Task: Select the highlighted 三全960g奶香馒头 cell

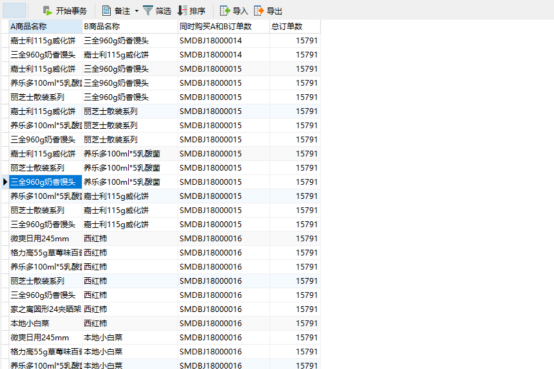Action: pos(46,182)
